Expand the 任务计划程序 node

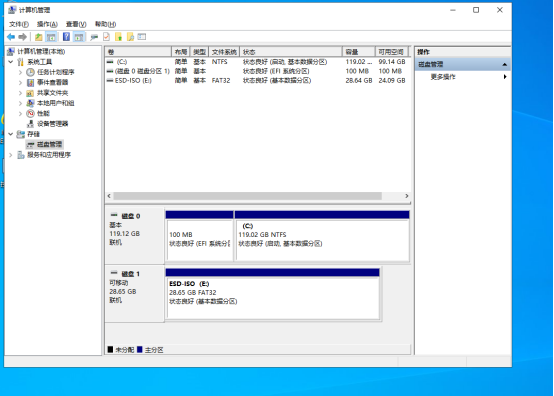[x=20, y=72]
